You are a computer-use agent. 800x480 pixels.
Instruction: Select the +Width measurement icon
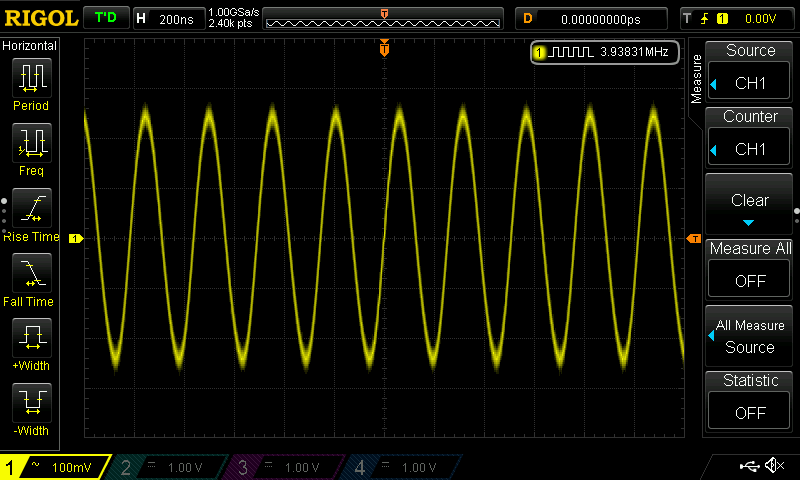(x=31, y=343)
